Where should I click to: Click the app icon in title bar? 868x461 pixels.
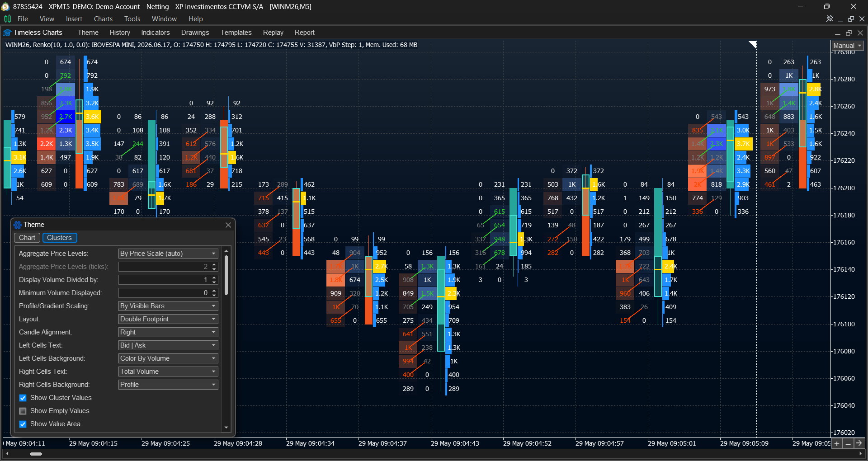click(x=6, y=7)
